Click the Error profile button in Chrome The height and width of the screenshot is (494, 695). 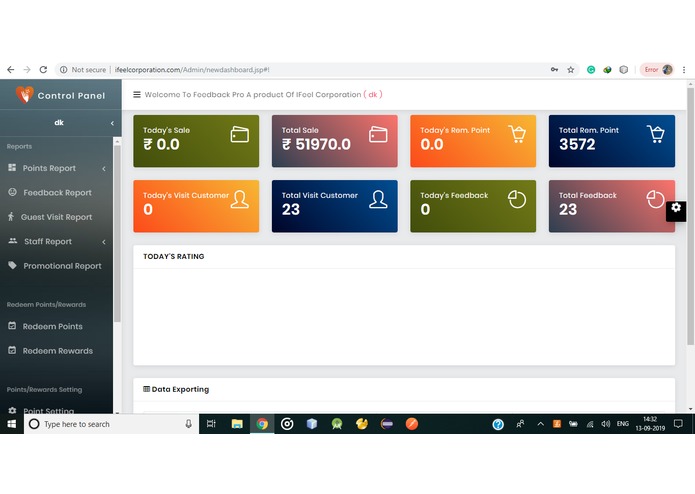(x=658, y=70)
